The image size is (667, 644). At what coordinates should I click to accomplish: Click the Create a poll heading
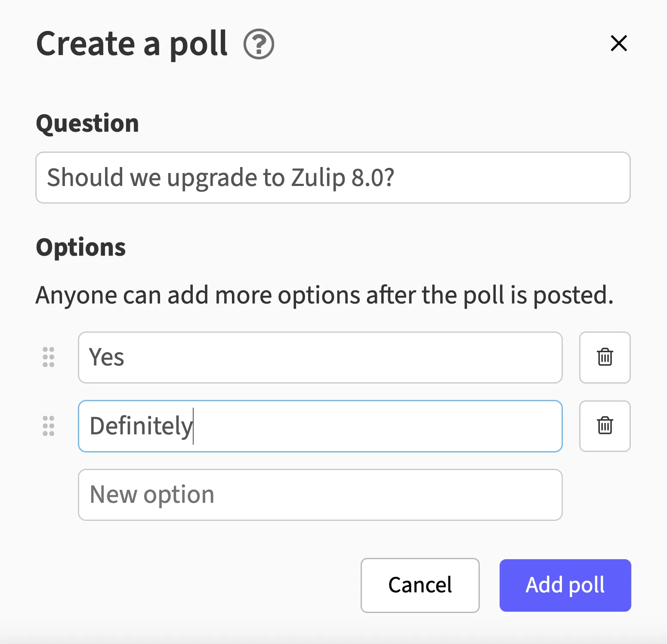click(132, 44)
